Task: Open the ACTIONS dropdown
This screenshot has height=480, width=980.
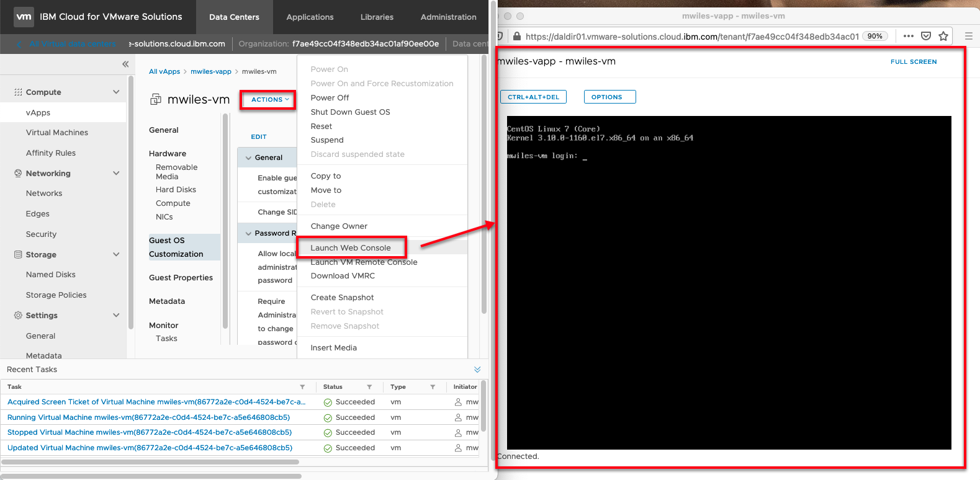Action: pos(269,100)
